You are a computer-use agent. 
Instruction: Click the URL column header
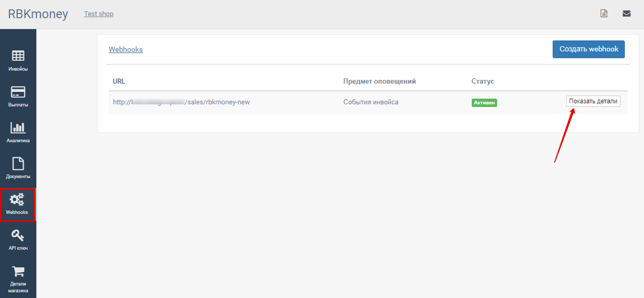coord(119,82)
